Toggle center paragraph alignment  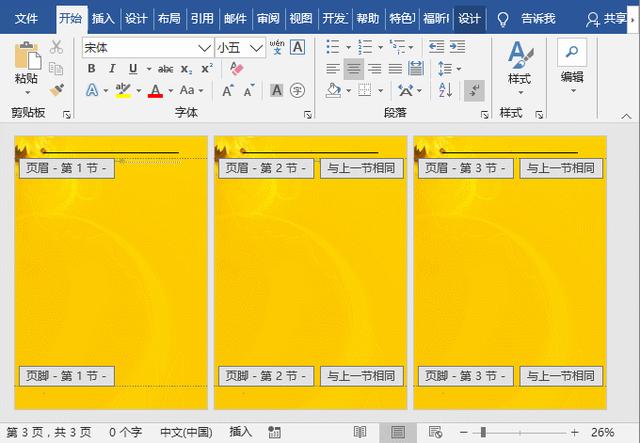pyautogui.click(x=353, y=69)
